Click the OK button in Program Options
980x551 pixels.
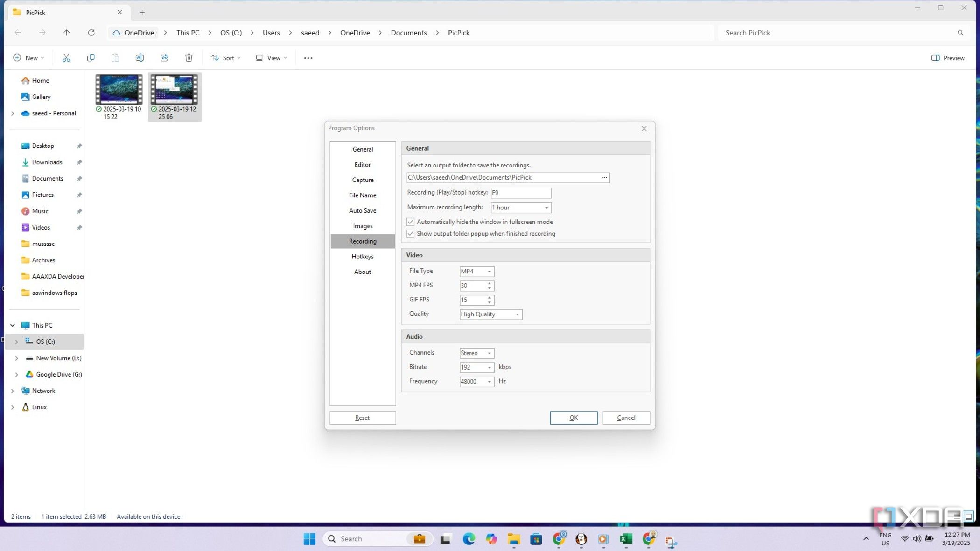(574, 418)
